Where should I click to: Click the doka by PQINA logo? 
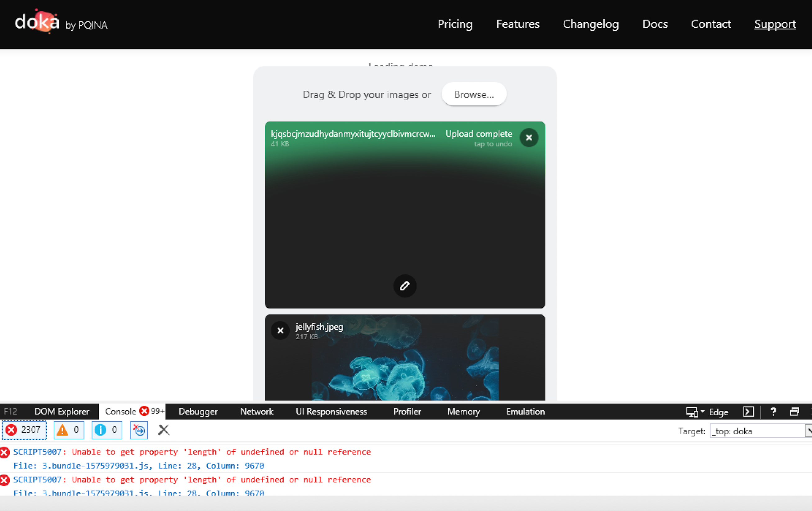(61, 22)
